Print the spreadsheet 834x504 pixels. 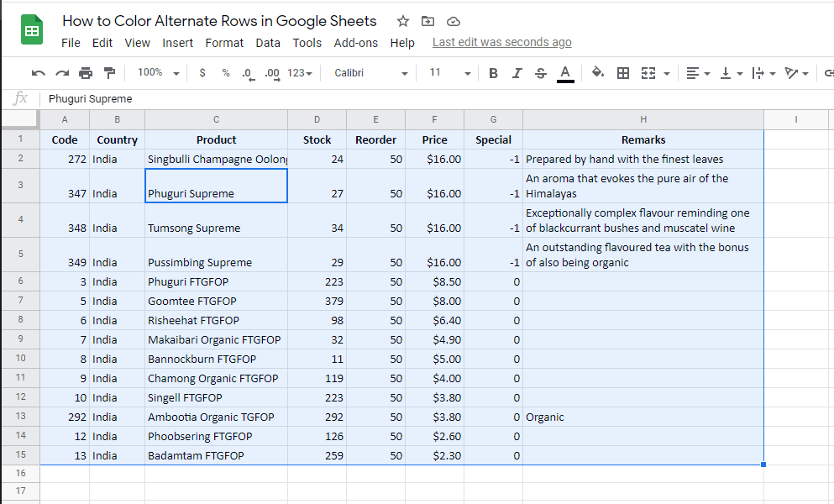coord(84,72)
